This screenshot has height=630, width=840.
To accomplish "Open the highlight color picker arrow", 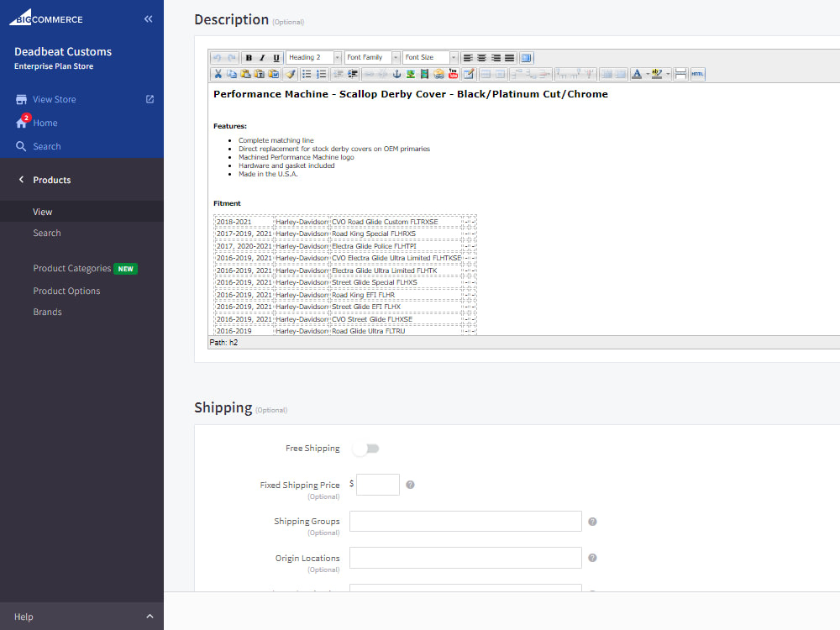I will point(668,74).
